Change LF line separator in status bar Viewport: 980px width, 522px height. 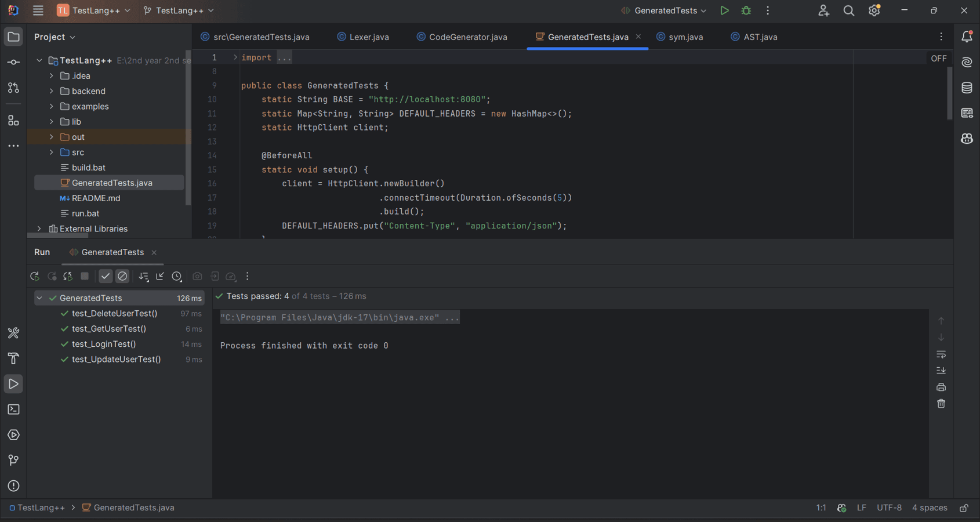(x=862, y=508)
